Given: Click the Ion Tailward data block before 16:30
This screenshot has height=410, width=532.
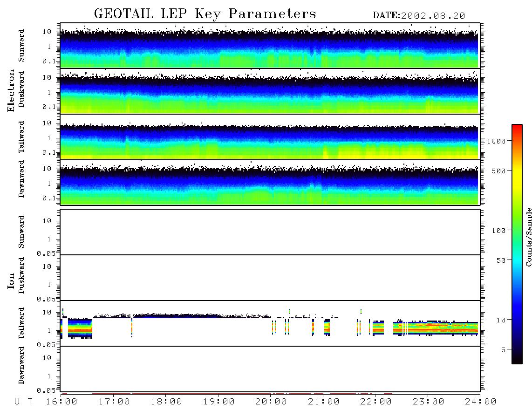Looking at the screenshot, I should click(x=80, y=328).
